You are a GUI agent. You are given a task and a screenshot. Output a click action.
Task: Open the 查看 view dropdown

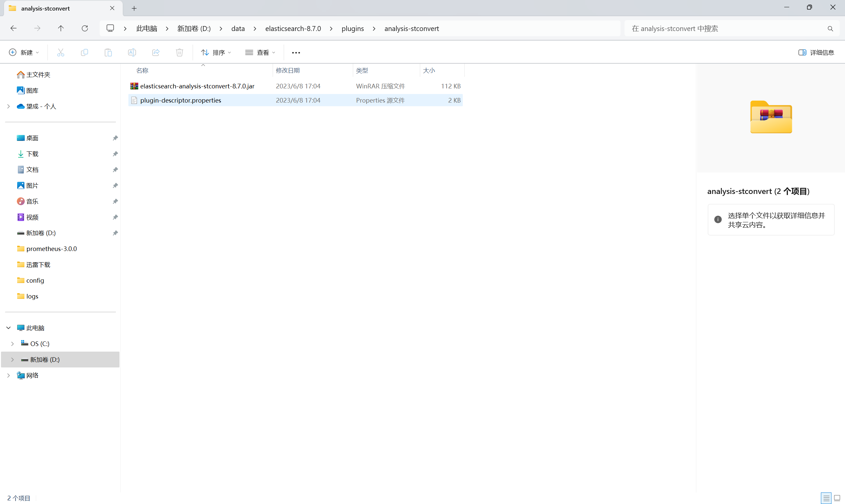point(260,52)
